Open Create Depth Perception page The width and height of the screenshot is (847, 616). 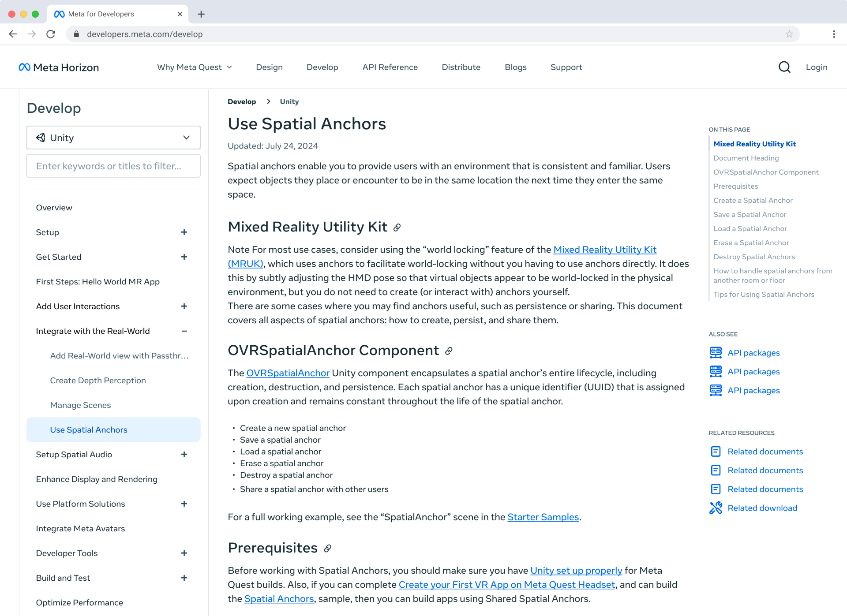(x=98, y=381)
